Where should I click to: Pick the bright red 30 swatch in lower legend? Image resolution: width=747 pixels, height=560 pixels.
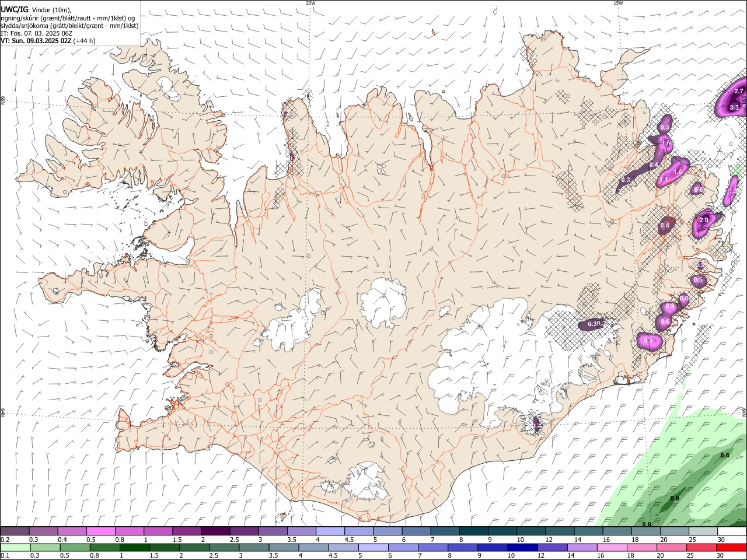tap(731, 547)
